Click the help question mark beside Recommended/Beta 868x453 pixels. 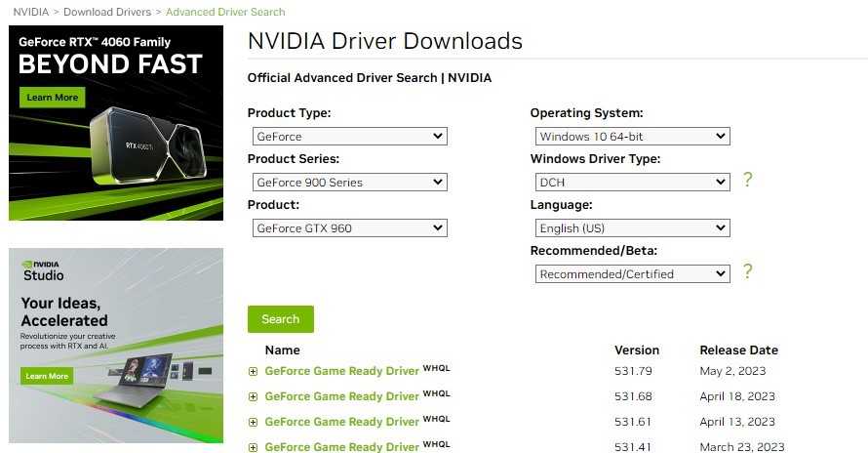[x=747, y=271]
